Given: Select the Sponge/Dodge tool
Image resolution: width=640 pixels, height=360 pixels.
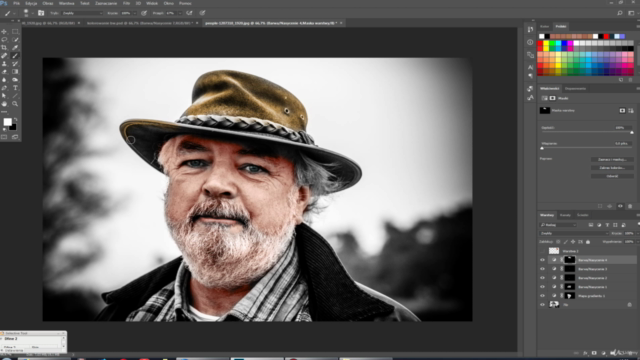Looking at the screenshot, I should pos(15,80).
